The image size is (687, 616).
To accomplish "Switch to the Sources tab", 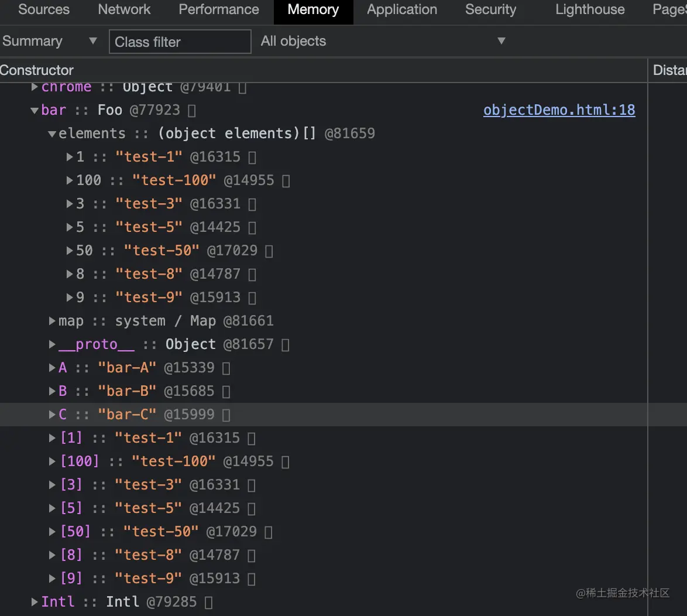I will tap(44, 9).
